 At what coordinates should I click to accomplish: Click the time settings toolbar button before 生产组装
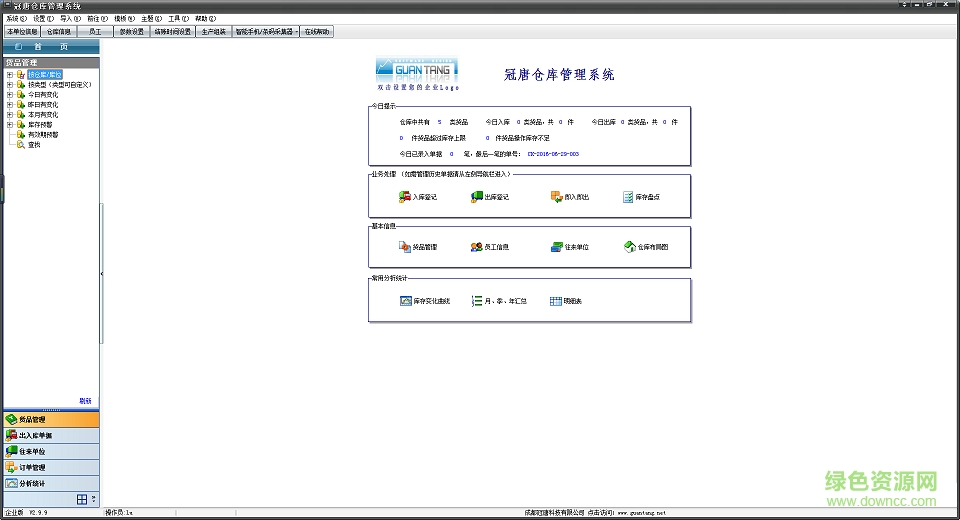(x=173, y=32)
